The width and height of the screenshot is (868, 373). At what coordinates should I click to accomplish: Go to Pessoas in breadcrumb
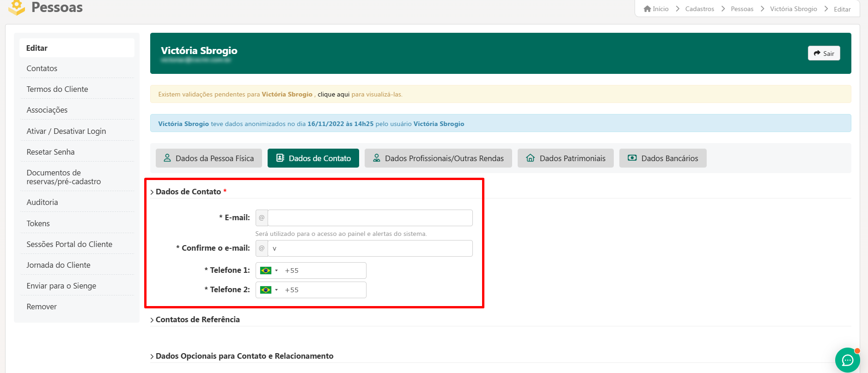[x=742, y=9]
